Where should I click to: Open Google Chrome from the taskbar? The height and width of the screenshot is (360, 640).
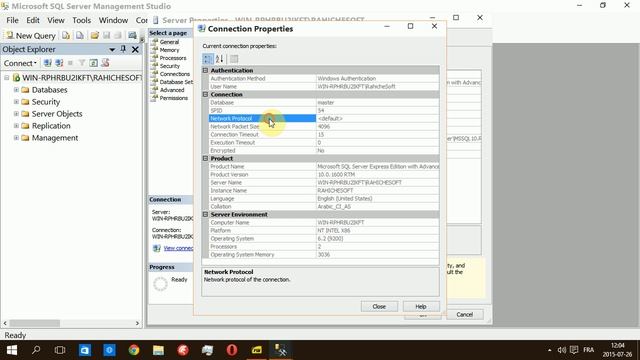pos(134,350)
